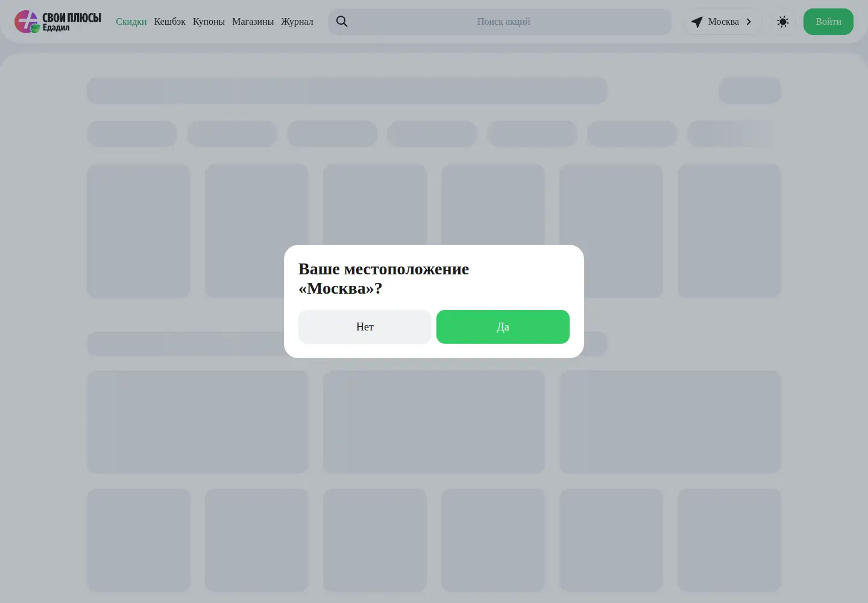
Task: Open the Скидки section
Action: [131, 22]
